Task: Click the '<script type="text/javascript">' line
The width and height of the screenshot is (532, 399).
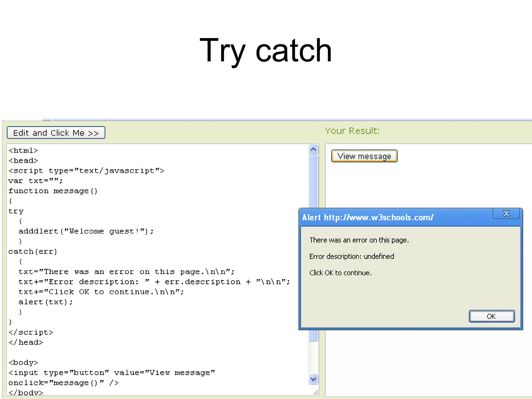Action: [x=86, y=171]
